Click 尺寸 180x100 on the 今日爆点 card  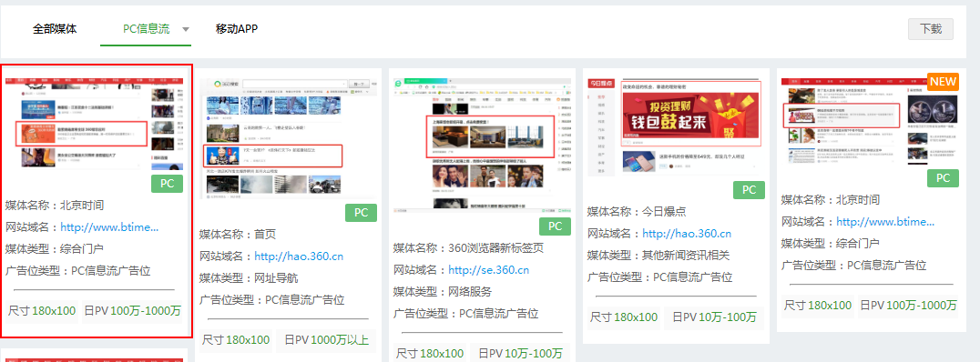(x=624, y=317)
